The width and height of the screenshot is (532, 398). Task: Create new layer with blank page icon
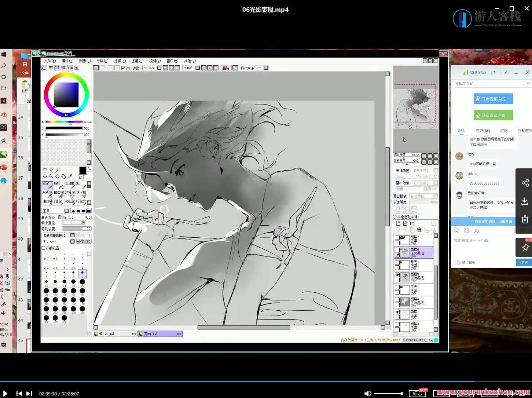click(398, 223)
